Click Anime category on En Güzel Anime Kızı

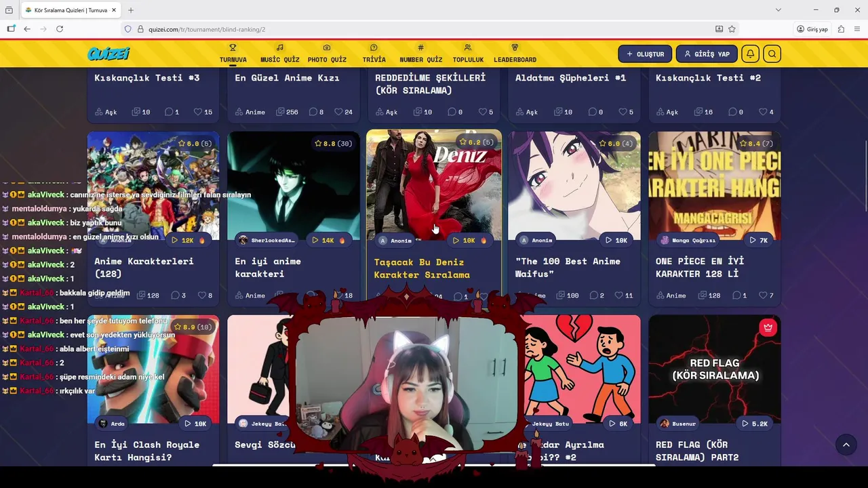point(250,112)
